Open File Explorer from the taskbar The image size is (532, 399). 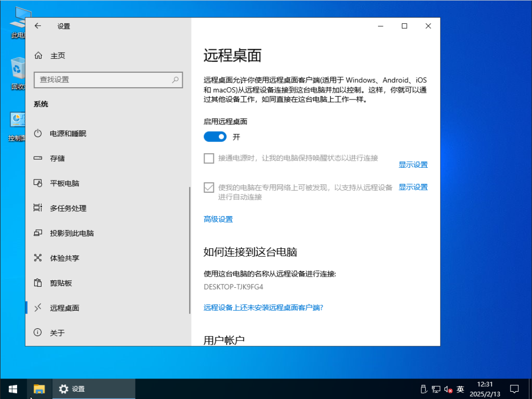coord(39,389)
